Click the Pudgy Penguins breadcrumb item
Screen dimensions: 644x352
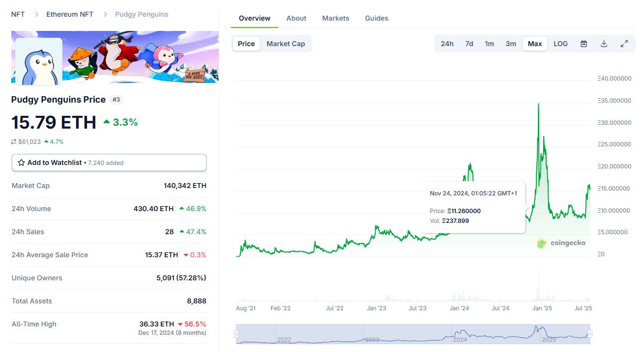coord(142,14)
